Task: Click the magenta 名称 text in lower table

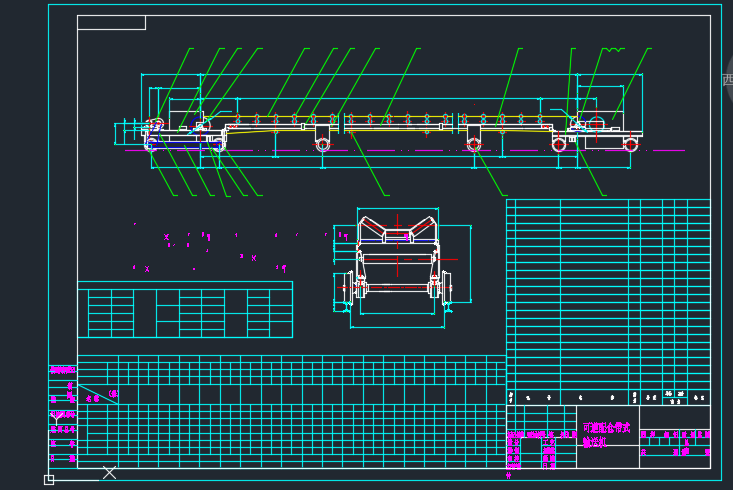Action: 93,399
